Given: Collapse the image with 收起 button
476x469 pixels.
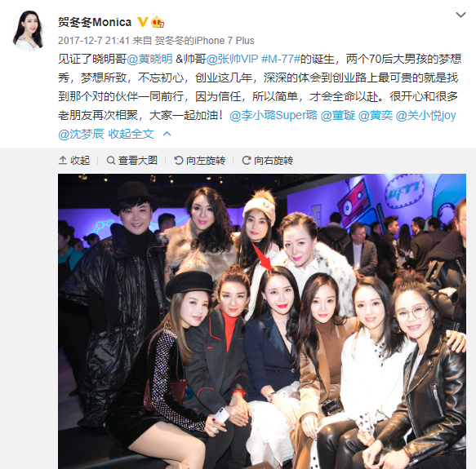Looking at the screenshot, I should [x=74, y=160].
